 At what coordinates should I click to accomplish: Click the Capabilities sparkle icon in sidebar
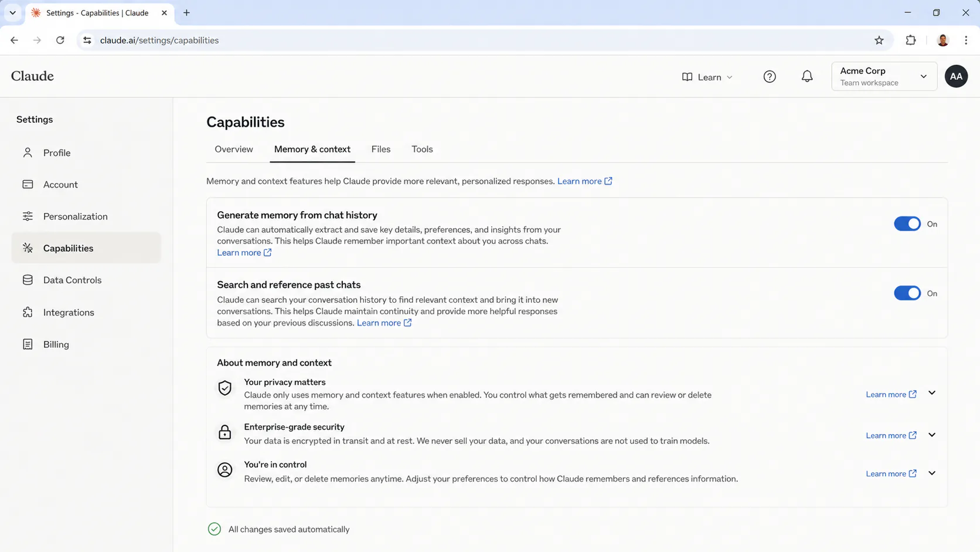click(x=28, y=248)
